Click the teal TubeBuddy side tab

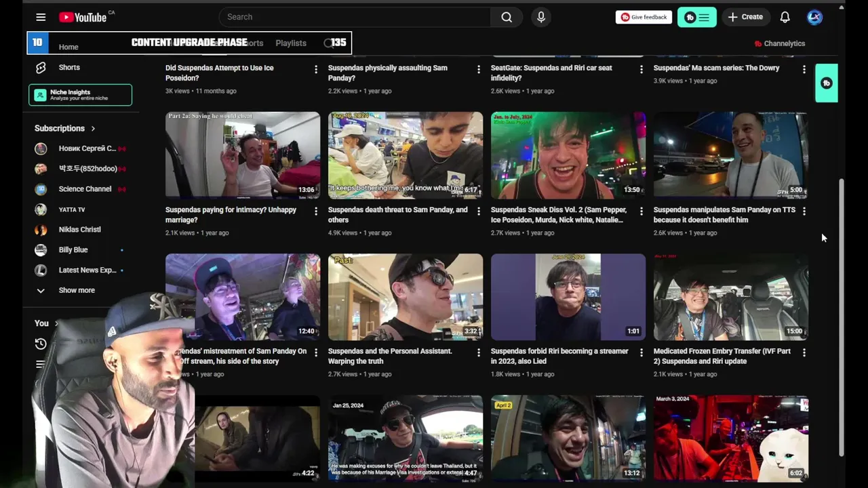coord(826,83)
